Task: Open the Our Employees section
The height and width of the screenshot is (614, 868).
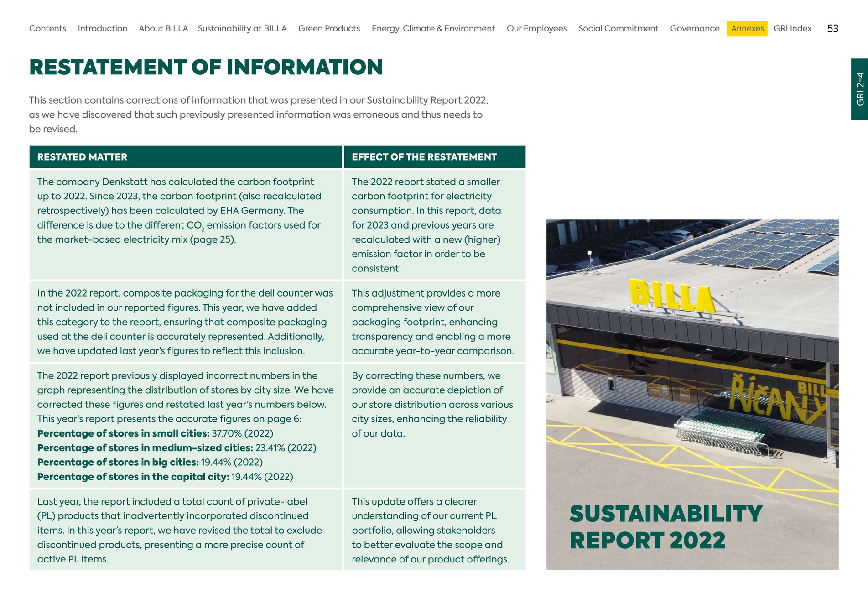Action: pos(536,28)
